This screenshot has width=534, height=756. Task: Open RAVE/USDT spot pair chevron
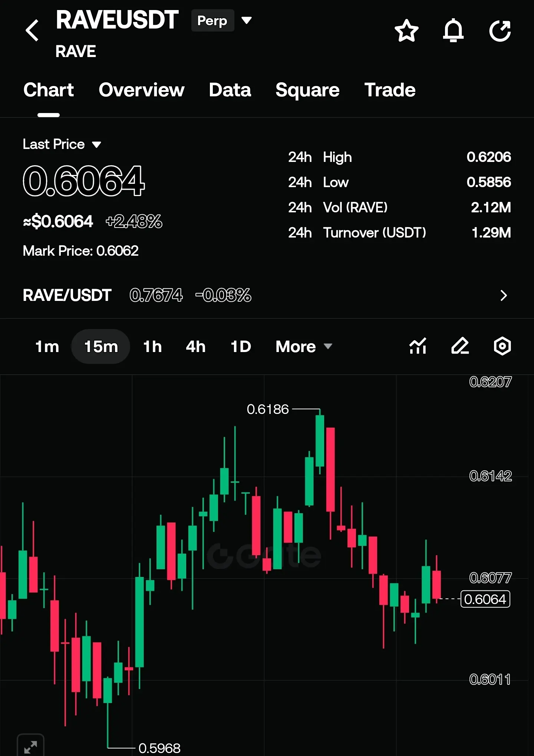click(x=503, y=295)
